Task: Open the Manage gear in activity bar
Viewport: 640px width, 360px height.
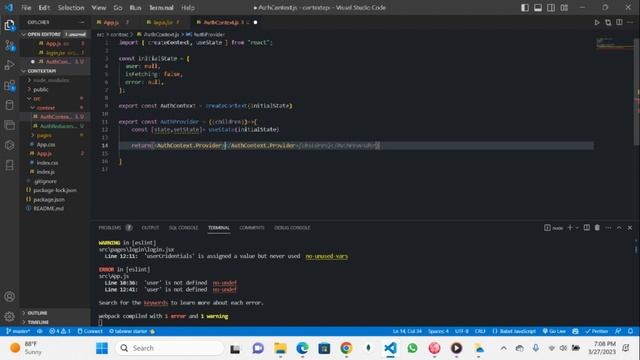Action: click(x=9, y=316)
